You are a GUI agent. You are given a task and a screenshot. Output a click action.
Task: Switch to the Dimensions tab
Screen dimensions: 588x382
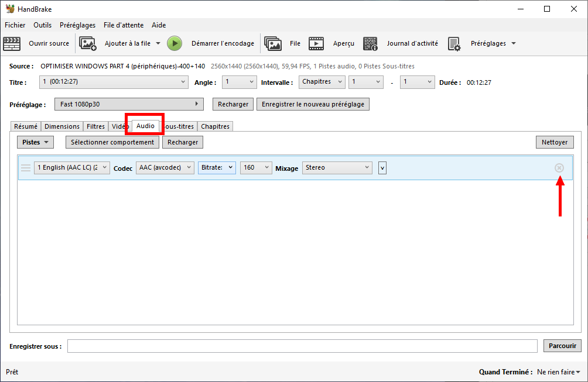pos(62,126)
